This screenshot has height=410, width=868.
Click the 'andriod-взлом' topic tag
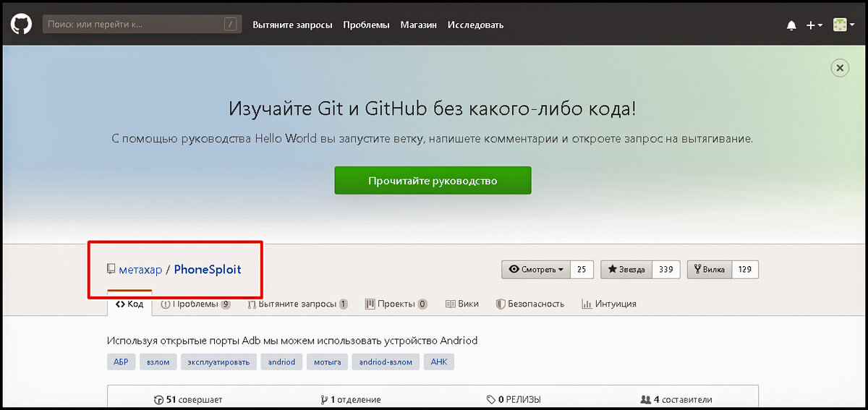click(x=386, y=362)
